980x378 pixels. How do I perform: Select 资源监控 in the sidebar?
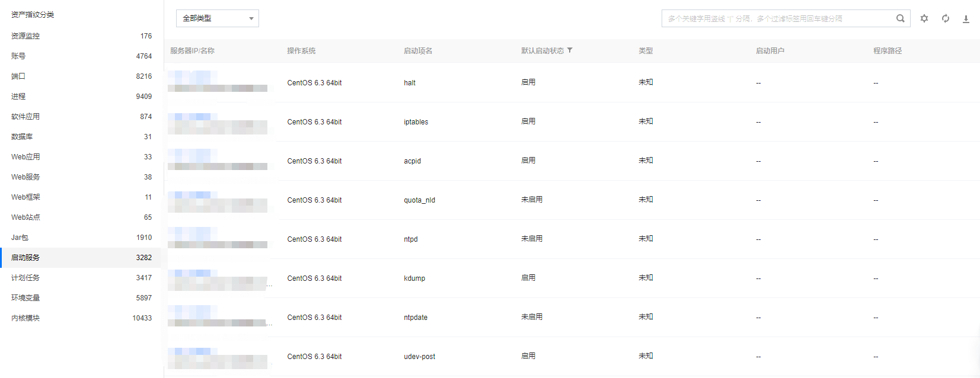(25, 36)
